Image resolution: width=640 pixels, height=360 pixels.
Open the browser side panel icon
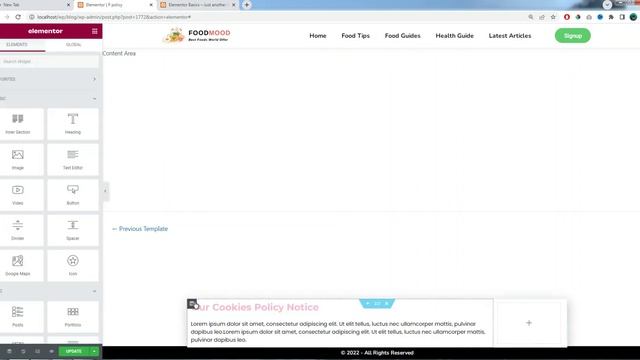[x=622, y=17]
